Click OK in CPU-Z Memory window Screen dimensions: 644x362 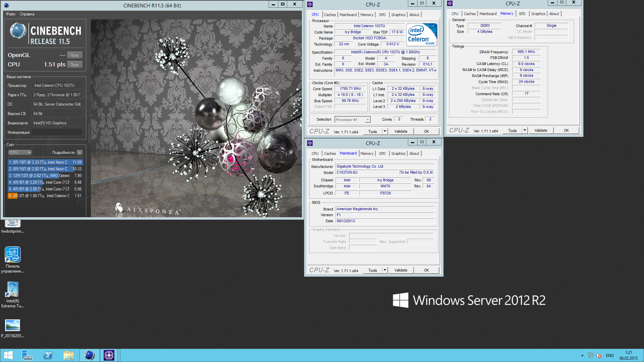pos(566,131)
